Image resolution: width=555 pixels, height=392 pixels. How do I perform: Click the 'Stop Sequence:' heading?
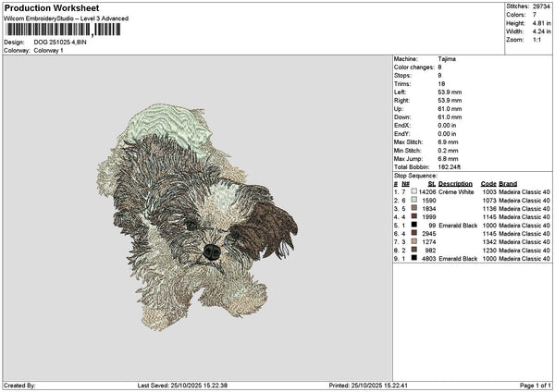tap(415, 176)
